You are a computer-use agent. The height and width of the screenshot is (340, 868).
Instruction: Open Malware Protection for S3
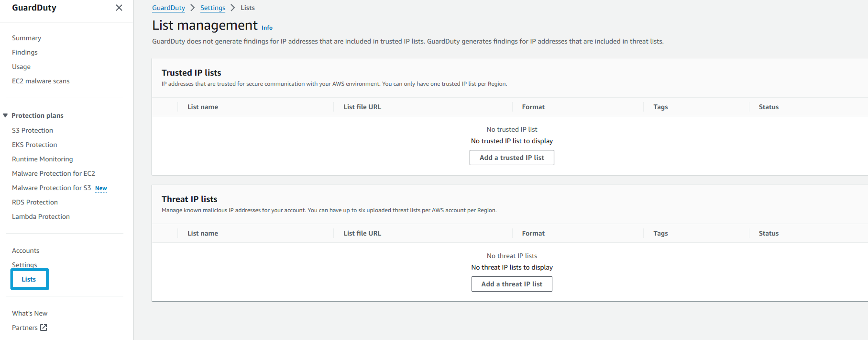(51, 188)
